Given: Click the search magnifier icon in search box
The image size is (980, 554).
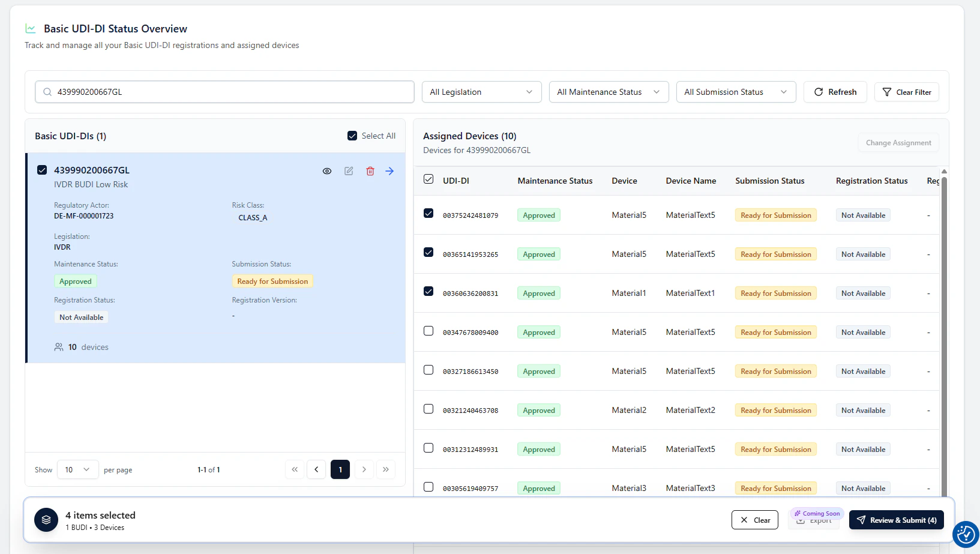Looking at the screenshot, I should click(x=47, y=92).
